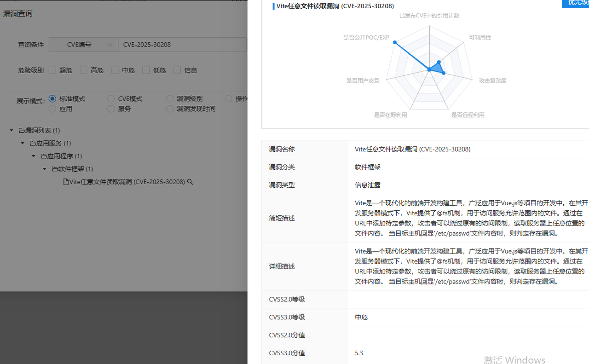The width and height of the screenshot is (589, 364).
Task: Click the 软件框架 folder icon
Action: pyautogui.click(x=55, y=169)
